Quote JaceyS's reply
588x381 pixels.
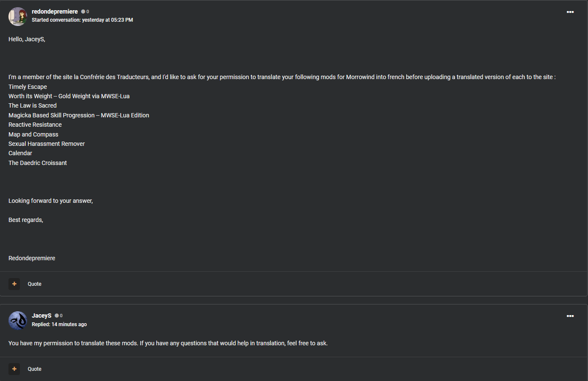tap(34, 369)
